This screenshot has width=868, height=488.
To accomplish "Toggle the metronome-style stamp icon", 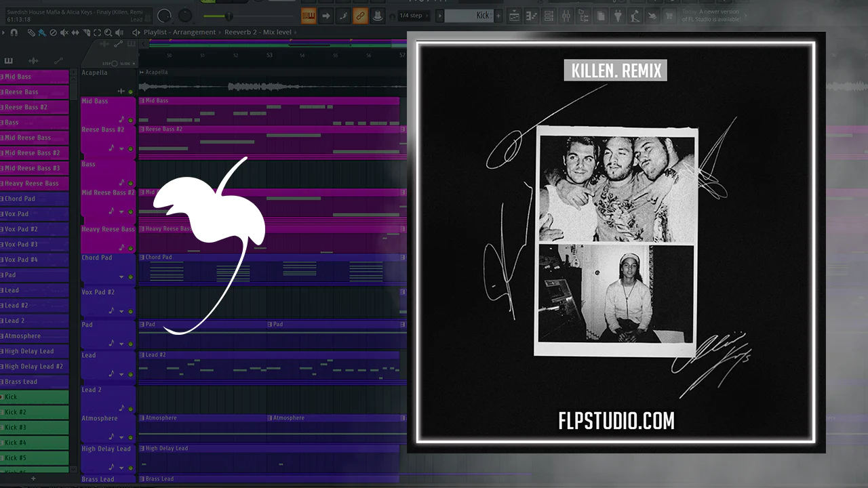I will pos(377,16).
